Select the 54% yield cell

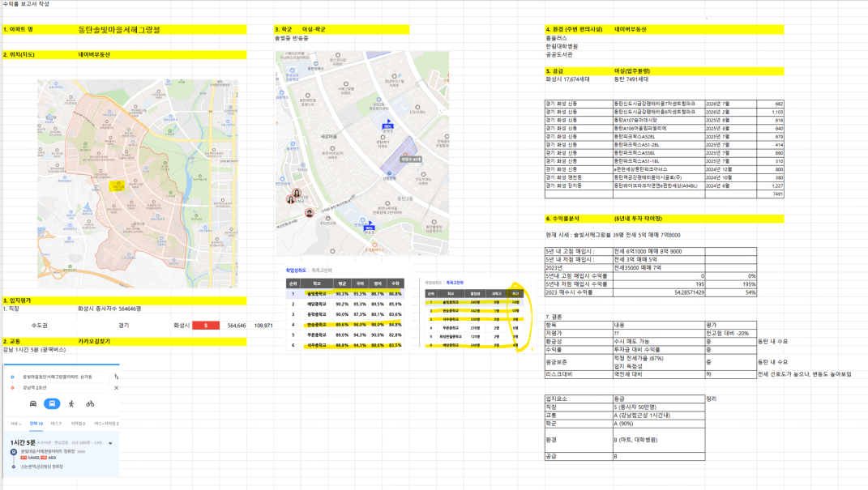pos(731,292)
